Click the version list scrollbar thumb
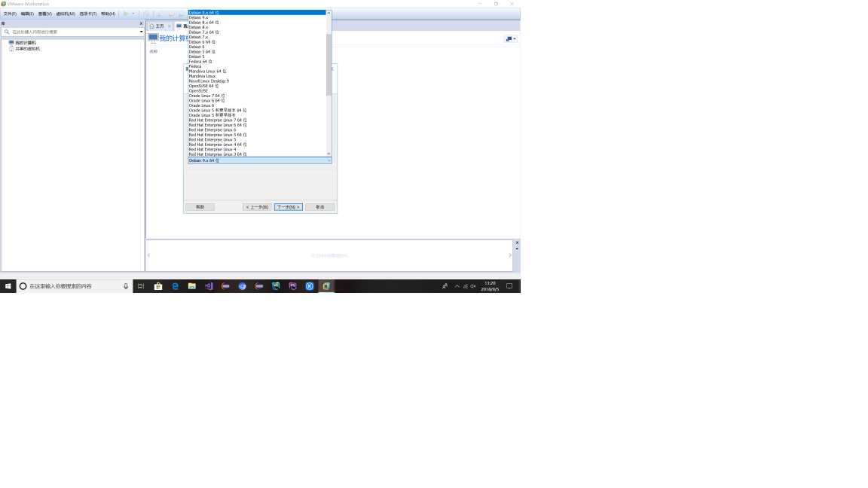Screen dimensions: 868x488 point(329,65)
